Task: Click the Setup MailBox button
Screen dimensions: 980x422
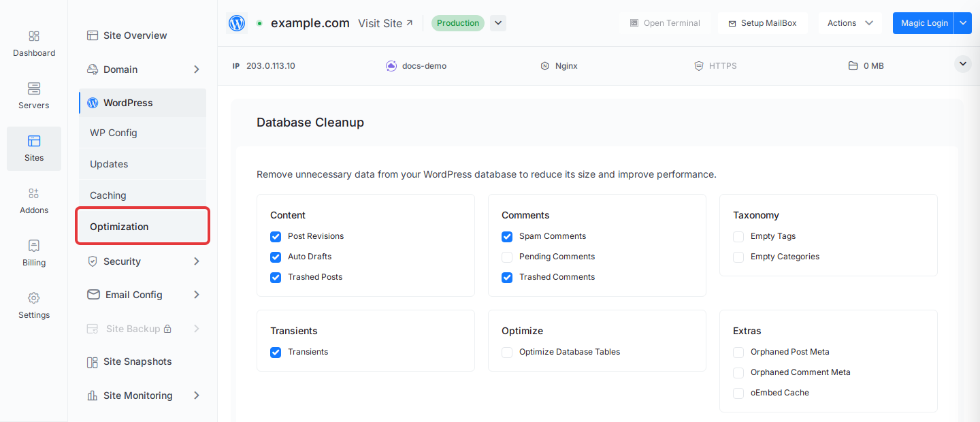Action: tap(762, 23)
